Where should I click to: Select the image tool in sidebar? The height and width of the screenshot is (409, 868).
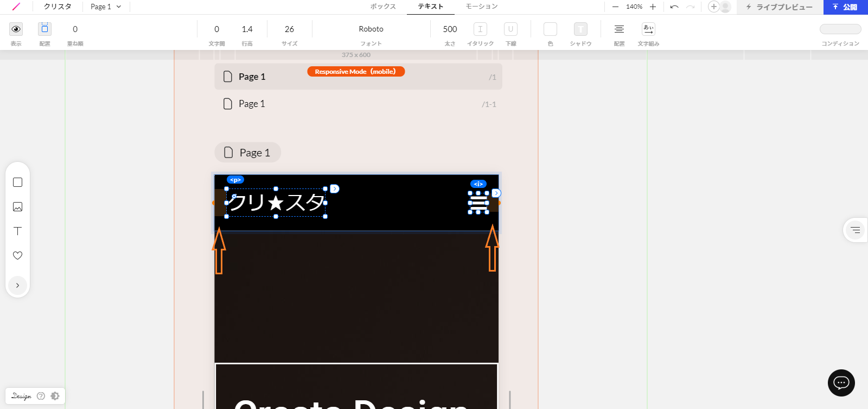tap(17, 206)
